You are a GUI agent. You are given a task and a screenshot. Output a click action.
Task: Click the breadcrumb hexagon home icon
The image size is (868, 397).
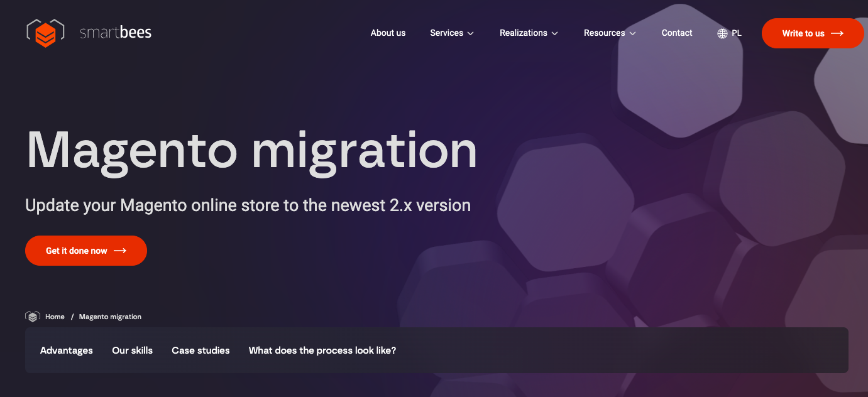[x=33, y=317]
